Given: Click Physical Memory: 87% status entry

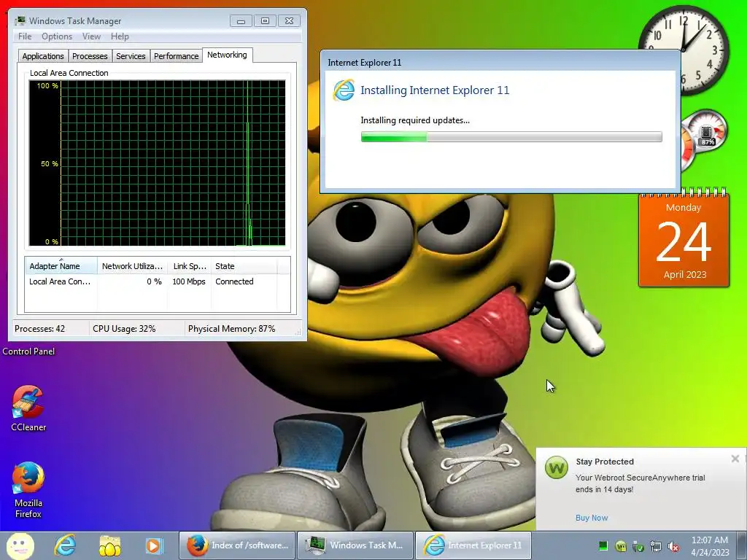Looking at the screenshot, I should [231, 329].
